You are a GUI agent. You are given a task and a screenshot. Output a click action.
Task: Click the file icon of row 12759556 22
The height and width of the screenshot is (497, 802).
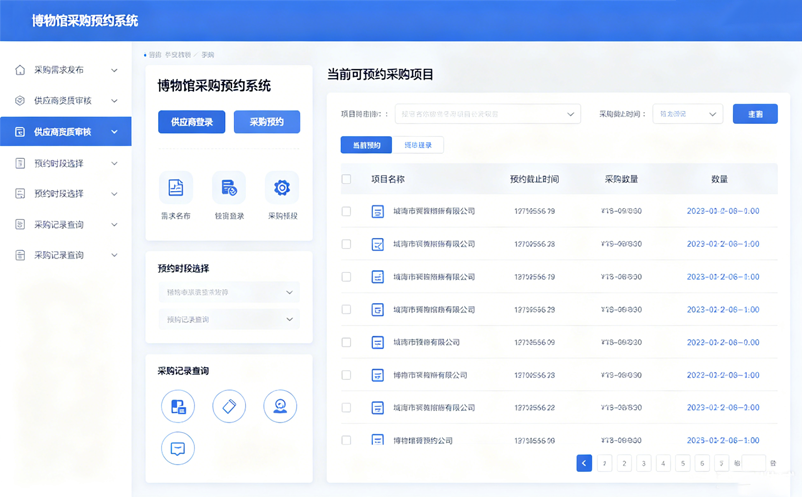point(377,408)
